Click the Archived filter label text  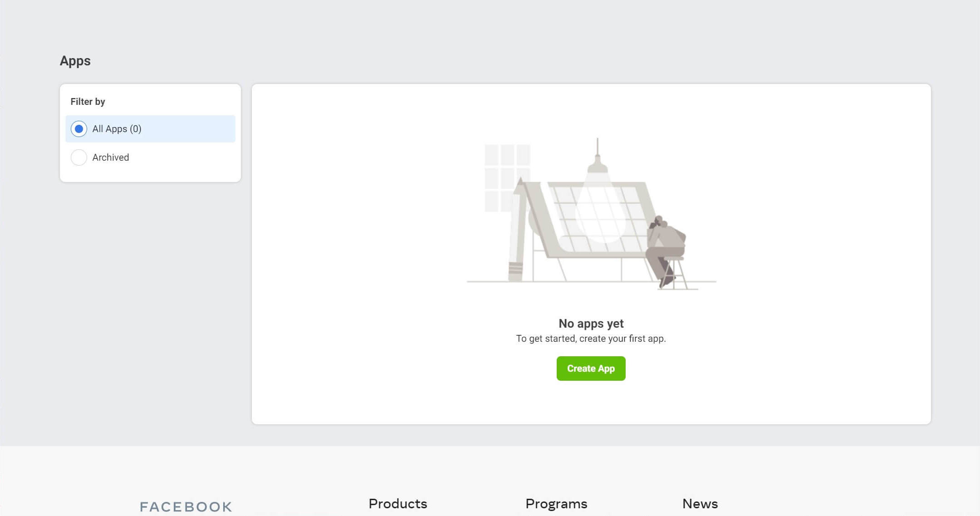click(111, 157)
